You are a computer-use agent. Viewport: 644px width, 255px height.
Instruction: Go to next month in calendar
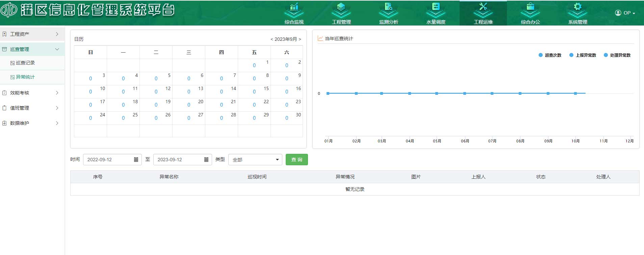click(x=300, y=39)
